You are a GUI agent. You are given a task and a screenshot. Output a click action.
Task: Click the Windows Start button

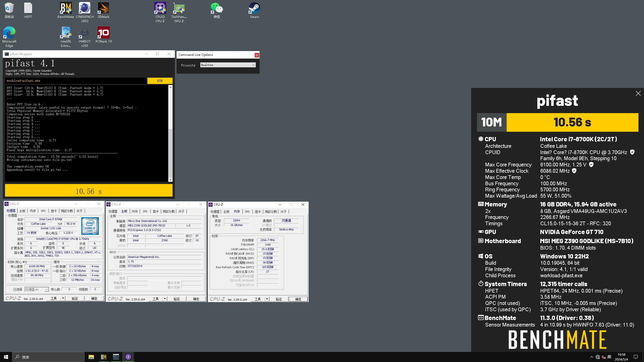coord(6,357)
